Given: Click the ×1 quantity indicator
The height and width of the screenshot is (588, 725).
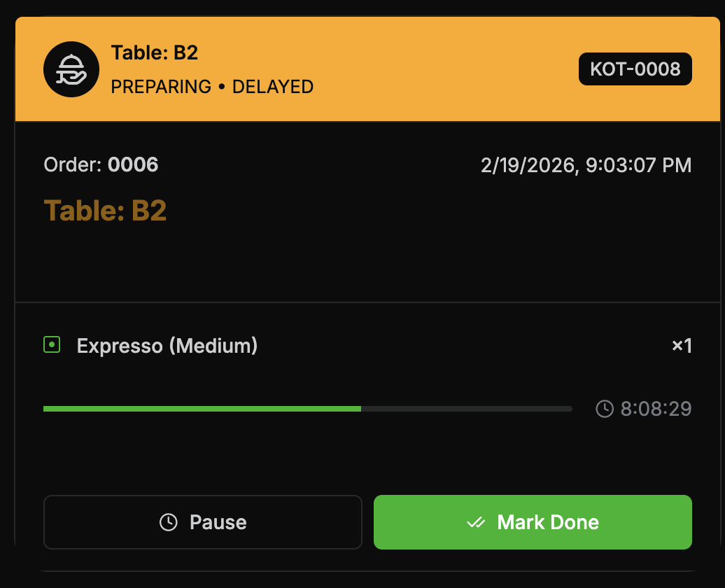Looking at the screenshot, I should point(681,346).
